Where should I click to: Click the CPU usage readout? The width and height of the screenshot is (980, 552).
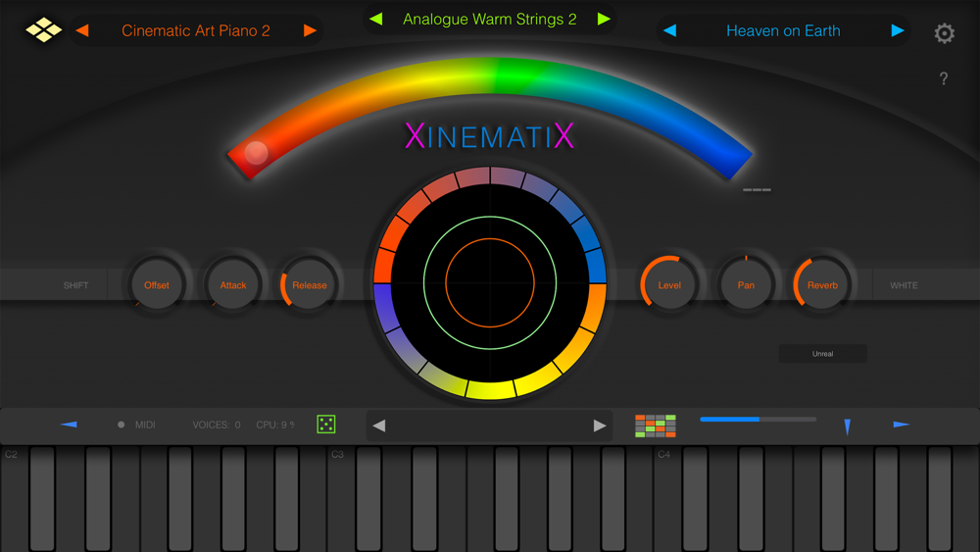(x=275, y=425)
